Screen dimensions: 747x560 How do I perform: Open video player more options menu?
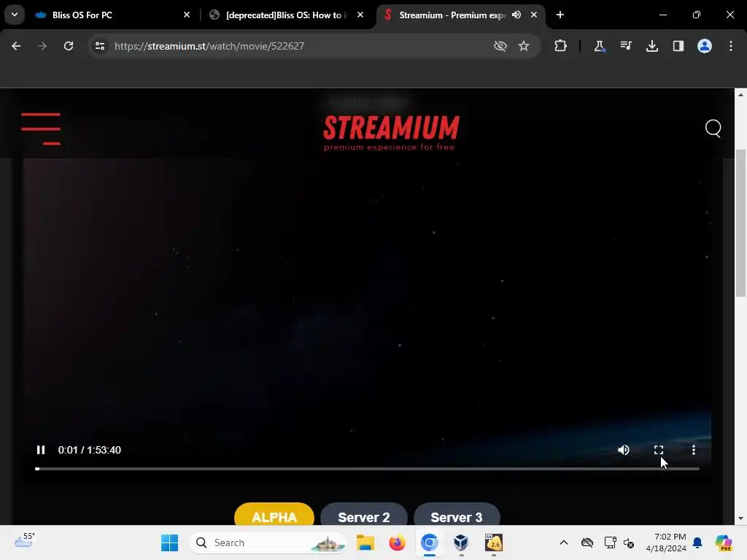(x=694, y=450)
